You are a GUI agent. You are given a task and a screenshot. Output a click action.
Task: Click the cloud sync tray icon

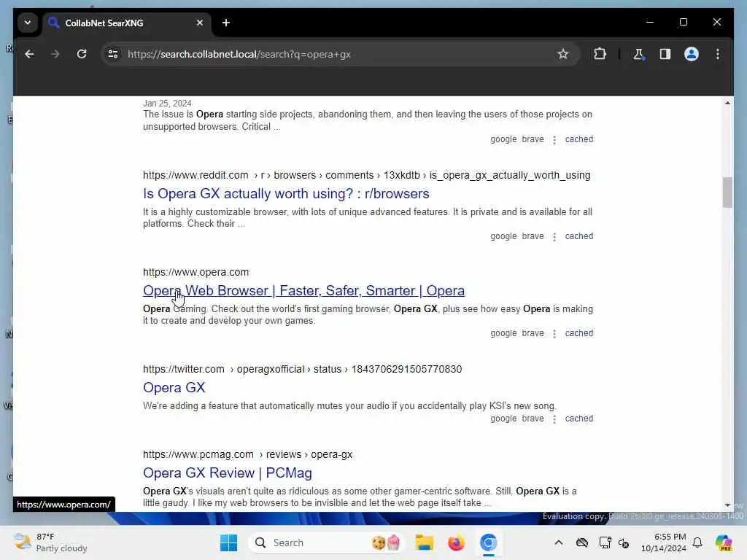tap(581, 542)
